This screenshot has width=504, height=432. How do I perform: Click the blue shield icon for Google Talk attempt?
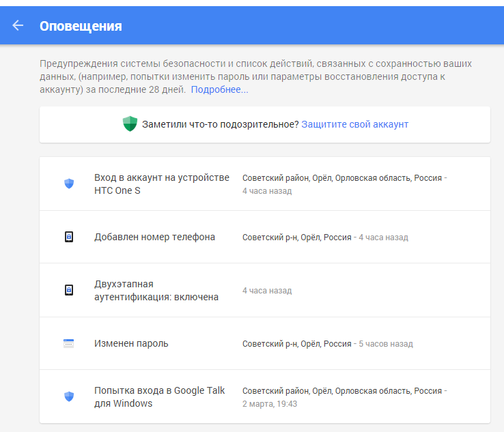pos(68,397)
